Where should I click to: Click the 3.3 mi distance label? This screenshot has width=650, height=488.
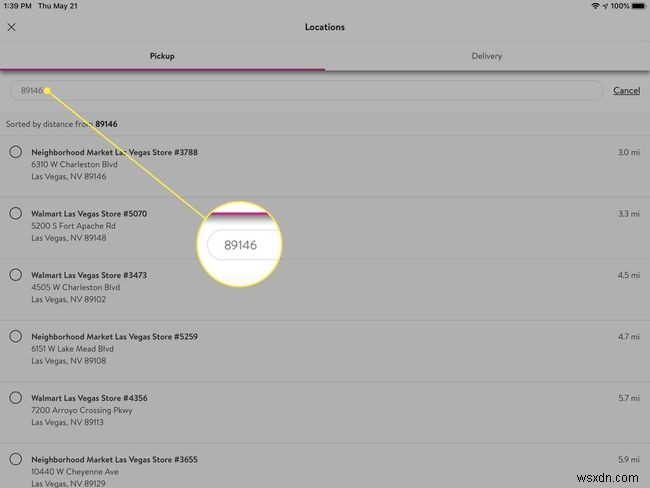point(629,214)
